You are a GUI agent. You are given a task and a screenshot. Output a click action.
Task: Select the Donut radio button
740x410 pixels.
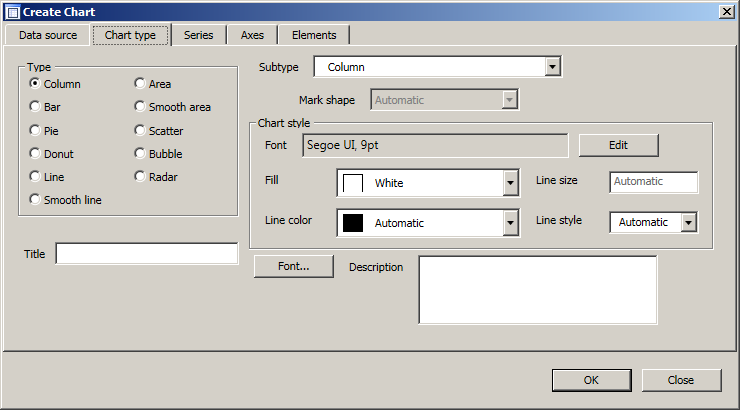[36, 154]
